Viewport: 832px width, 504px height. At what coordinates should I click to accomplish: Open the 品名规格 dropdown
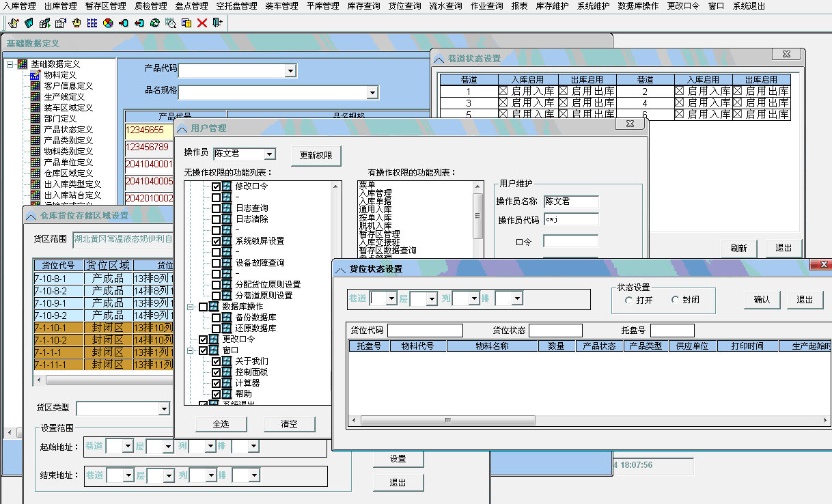click(x=372, y=92)
